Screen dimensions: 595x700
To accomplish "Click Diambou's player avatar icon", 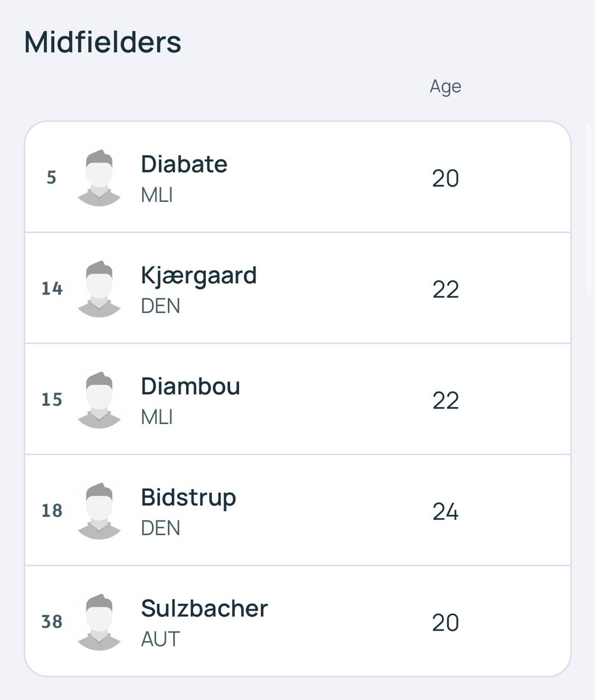I will pos(99,400).
